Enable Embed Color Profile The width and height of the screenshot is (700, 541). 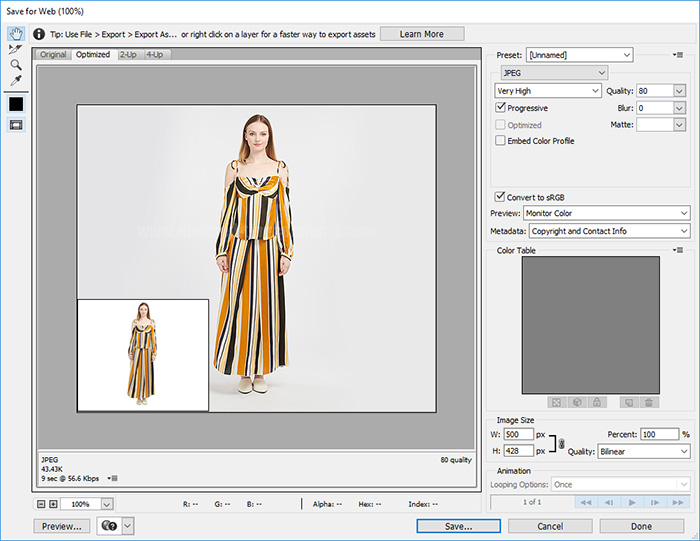500,141
